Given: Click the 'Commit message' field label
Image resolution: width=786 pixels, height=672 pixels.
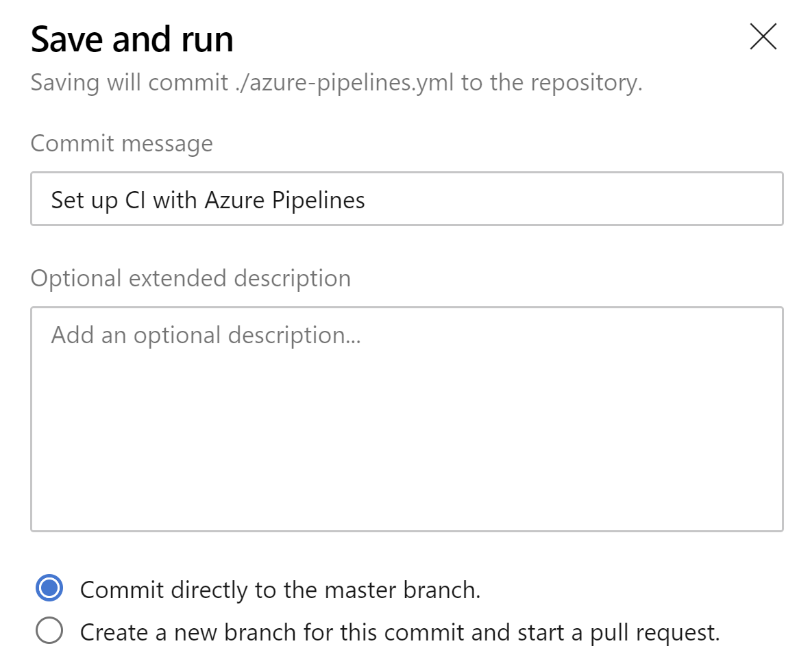Looking at the screenshot, I should [x=121, y=144].
